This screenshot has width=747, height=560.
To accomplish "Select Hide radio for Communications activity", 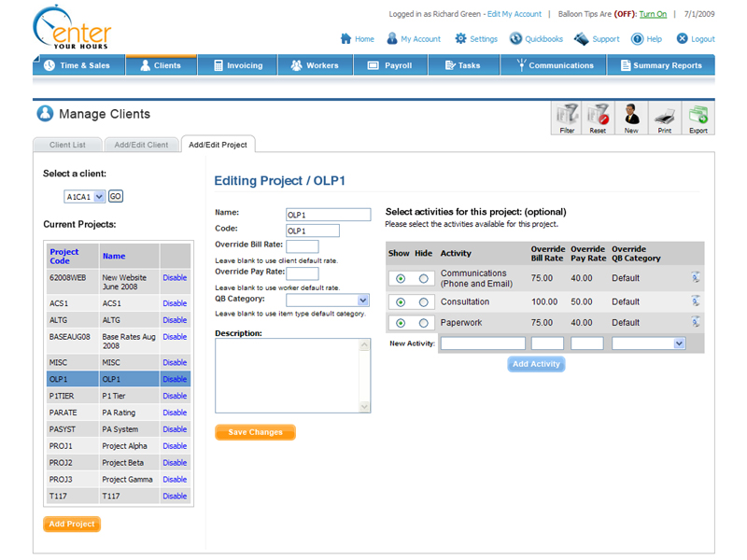I will [424, 278].
